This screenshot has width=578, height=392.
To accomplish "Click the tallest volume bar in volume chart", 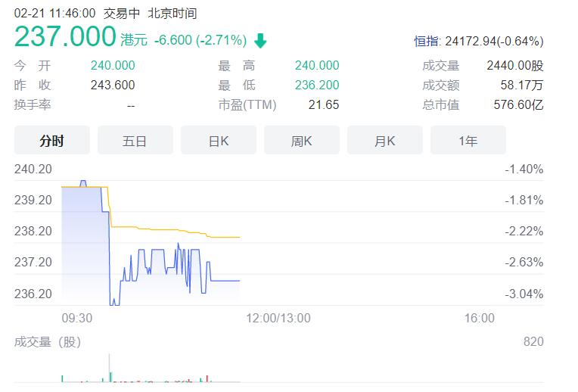I will pyautogui.click(x=110, y=368).
